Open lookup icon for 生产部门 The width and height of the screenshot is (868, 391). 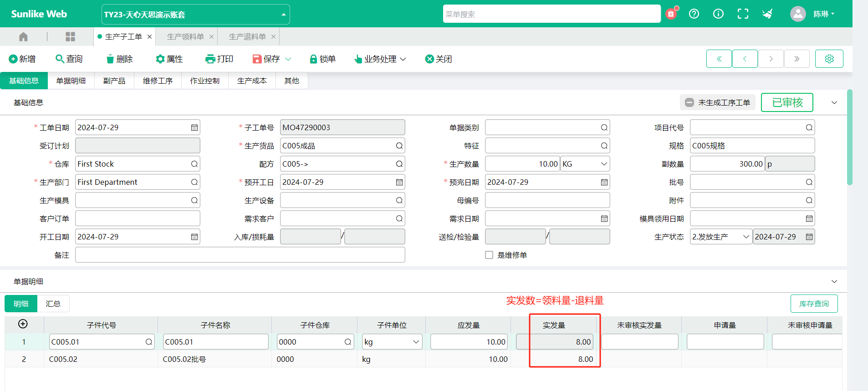point(194,182)
